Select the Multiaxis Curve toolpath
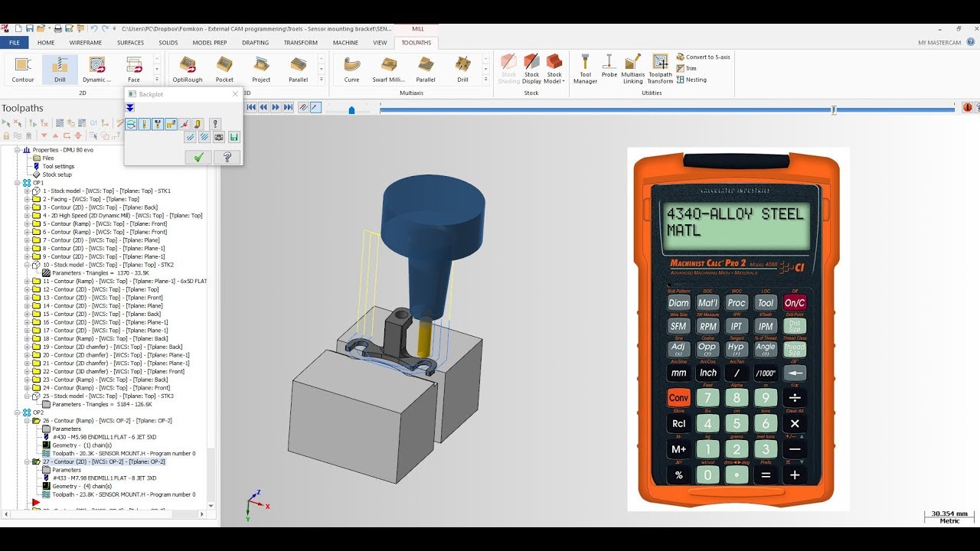This screenshot has height=551, width=980. (351, 68)
